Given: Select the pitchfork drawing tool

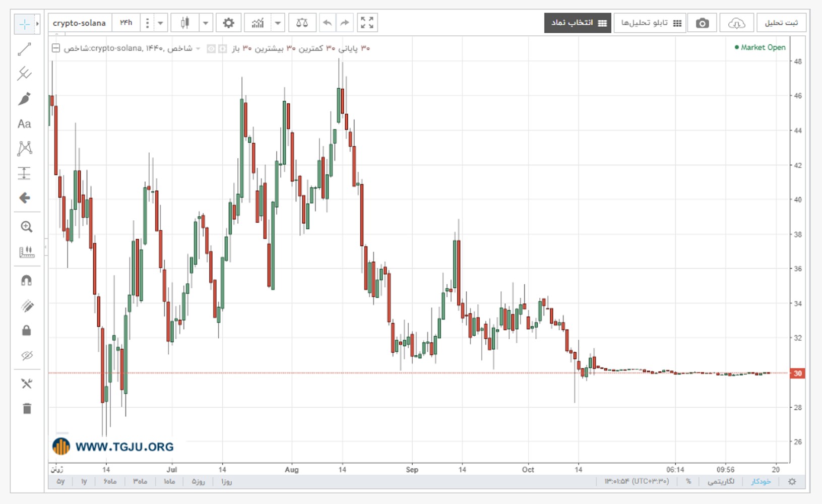Looking at the screenshot, I should [24, 74].
